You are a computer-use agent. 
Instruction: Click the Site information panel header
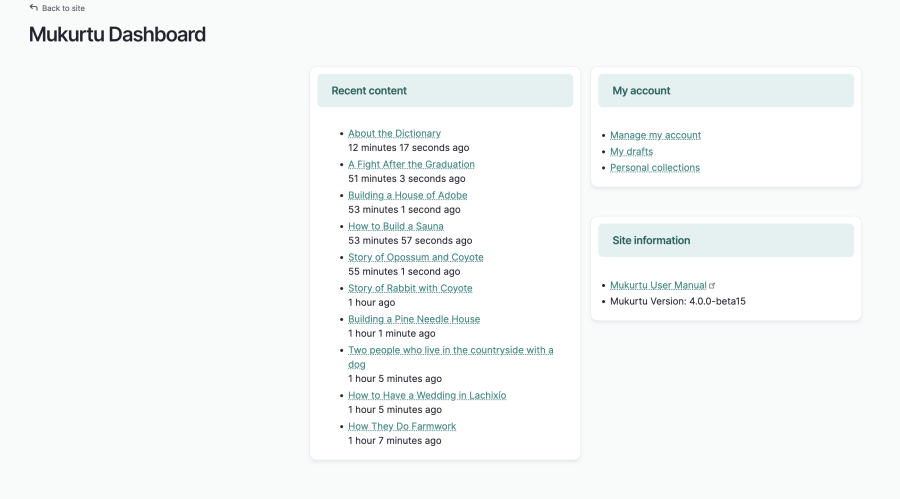click(x=726, y=241)
